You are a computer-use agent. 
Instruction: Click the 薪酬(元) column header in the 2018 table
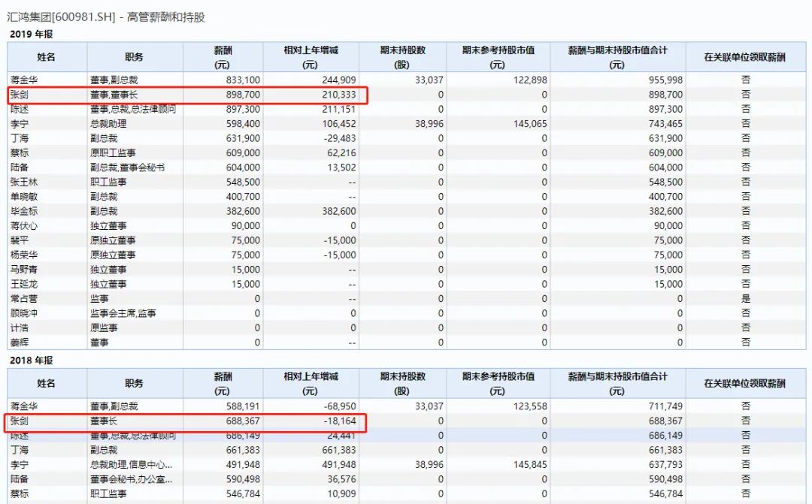point(223,383)
